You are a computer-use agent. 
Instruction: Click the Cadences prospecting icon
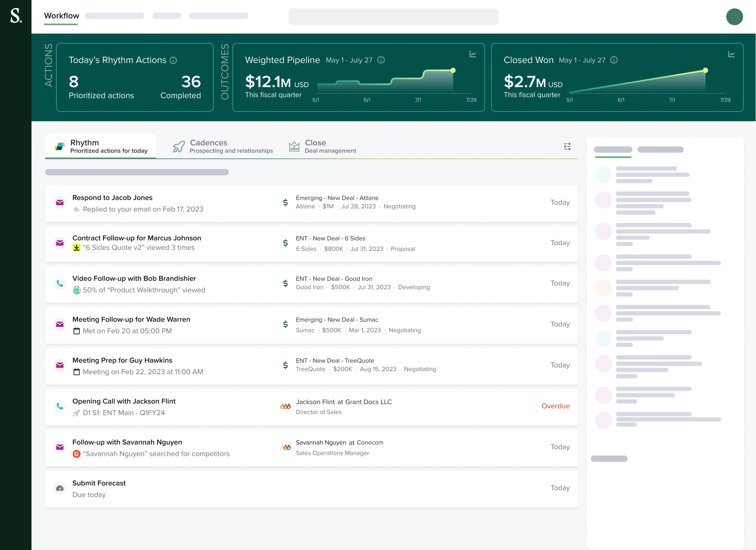click(x=178, y=146)
